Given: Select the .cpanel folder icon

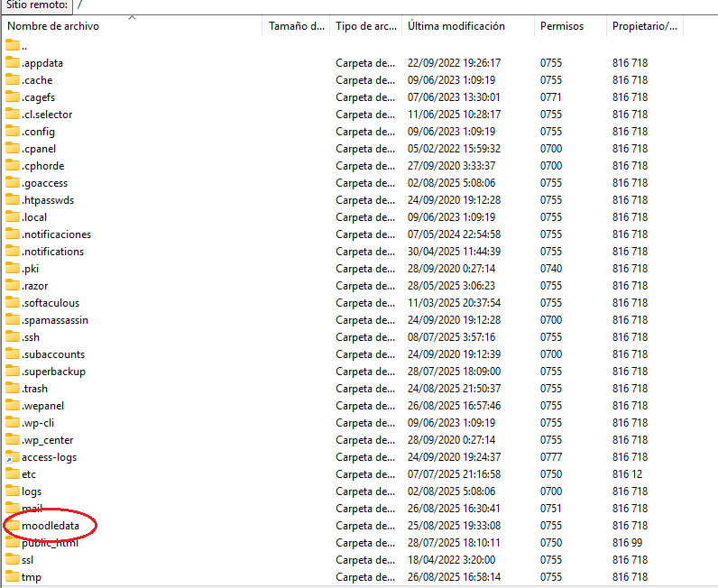Looking at the screenshot, I should tap(13, 149).
